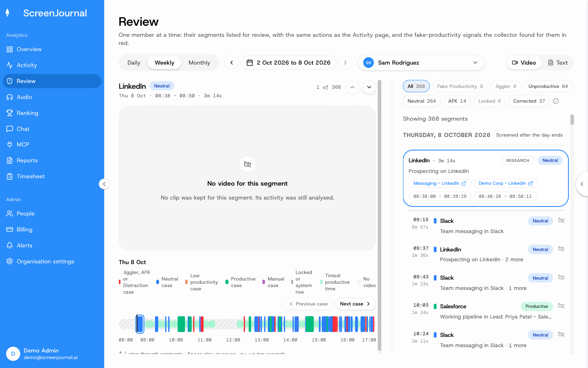This screenshot has height=368, width=588.
Task: Filter segments by Unproductive
Action: coord(548,86)
